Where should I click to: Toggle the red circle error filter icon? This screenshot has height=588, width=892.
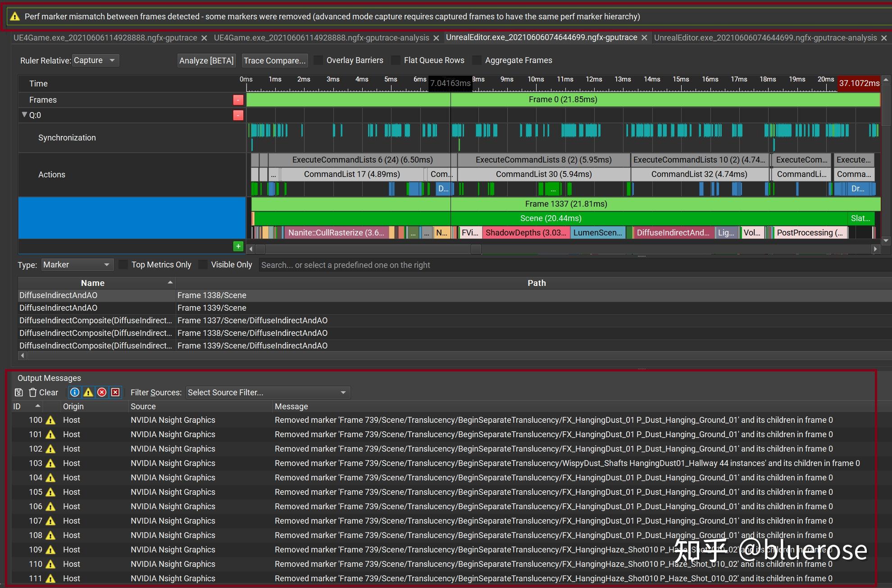tap(102, 393)
